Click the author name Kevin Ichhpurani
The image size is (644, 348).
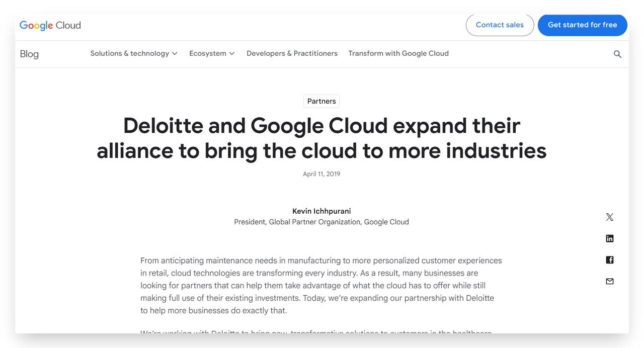click(x=321, y=211)
